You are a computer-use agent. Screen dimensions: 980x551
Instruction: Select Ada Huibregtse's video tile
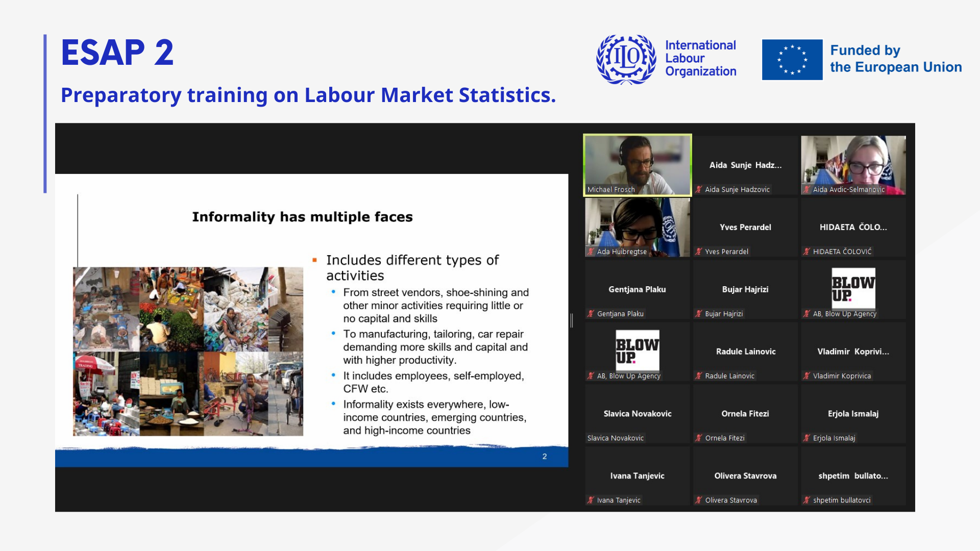[638, 228]
